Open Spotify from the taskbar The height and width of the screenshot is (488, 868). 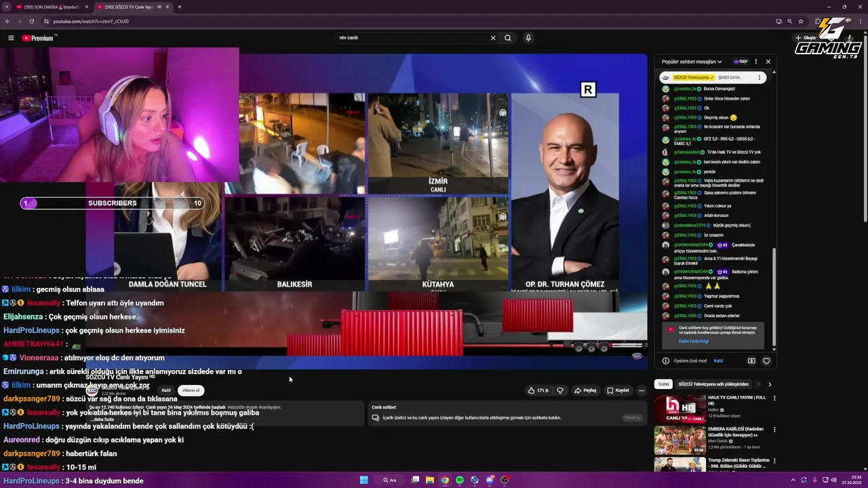(x=460, y=480)
